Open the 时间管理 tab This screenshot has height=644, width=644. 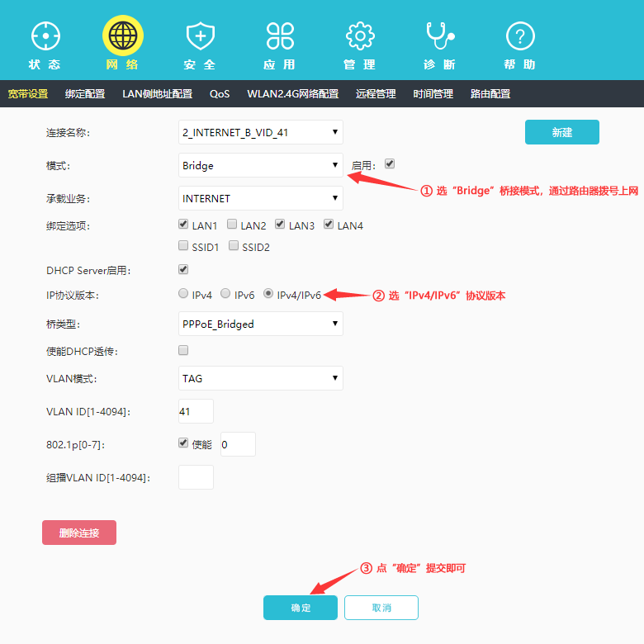coord(433,94)
